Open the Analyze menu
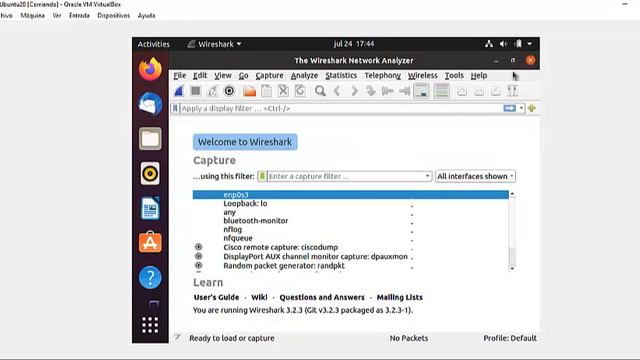 point(304,76)
